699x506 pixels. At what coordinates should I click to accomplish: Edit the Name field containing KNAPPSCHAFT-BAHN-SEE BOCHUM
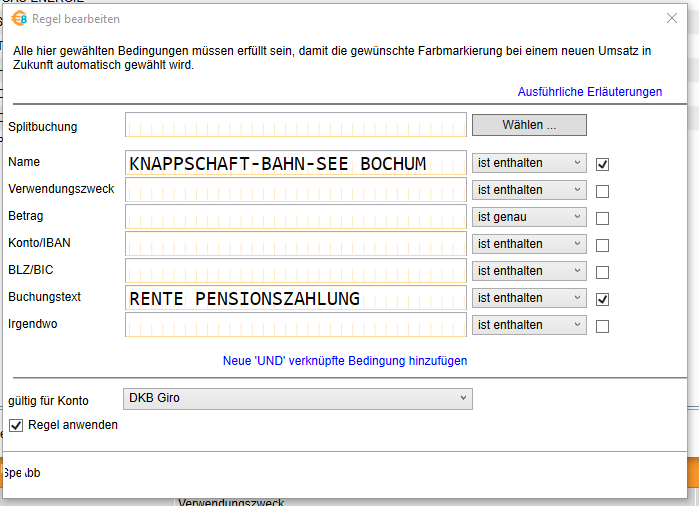pyautogui.click(x=296, y=163)
